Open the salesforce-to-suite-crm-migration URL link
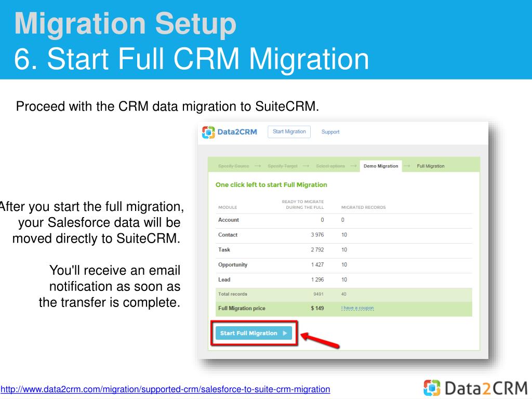This screenshot has height=399, width=532. pos(165,389)
